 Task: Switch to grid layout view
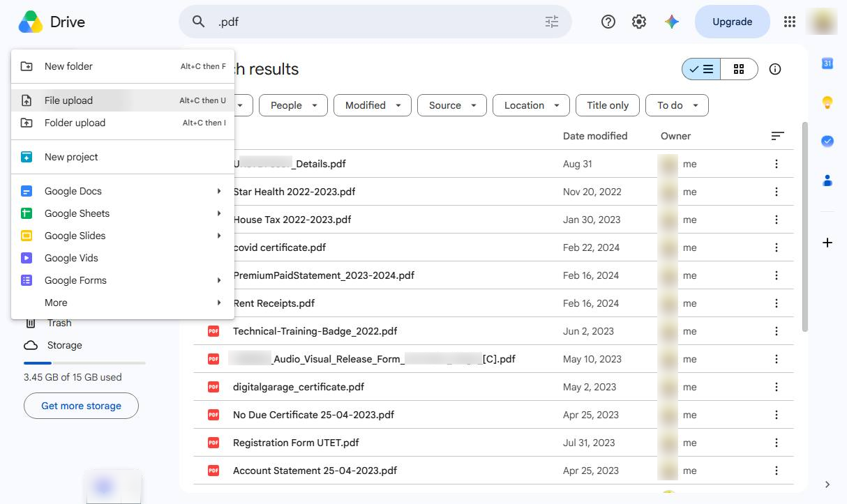pos(739,69)
